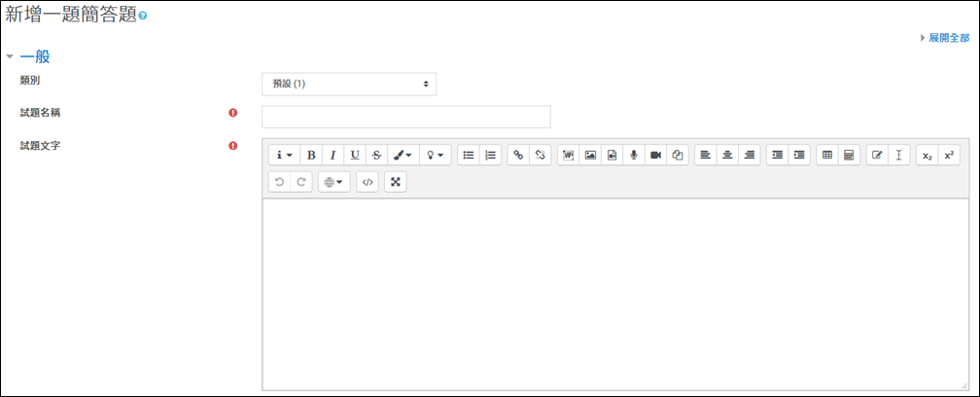Toggle superscript formatting
980x397 pixels.
click(949, 155)
